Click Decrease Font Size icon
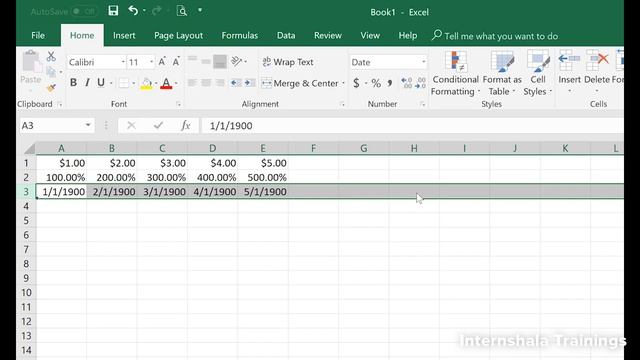The width and height of the screenshot is (640, 360). 176,62
